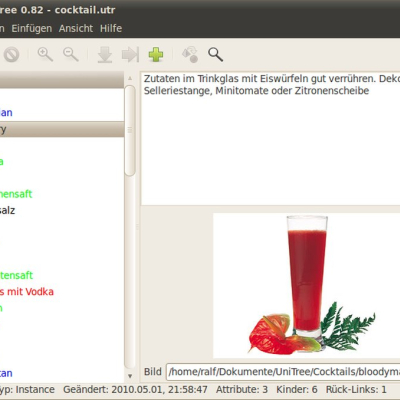This screenshot has height=400, width=400.
Task: Click the window title 'cocktail.utr'
Action: click(85, 10)
